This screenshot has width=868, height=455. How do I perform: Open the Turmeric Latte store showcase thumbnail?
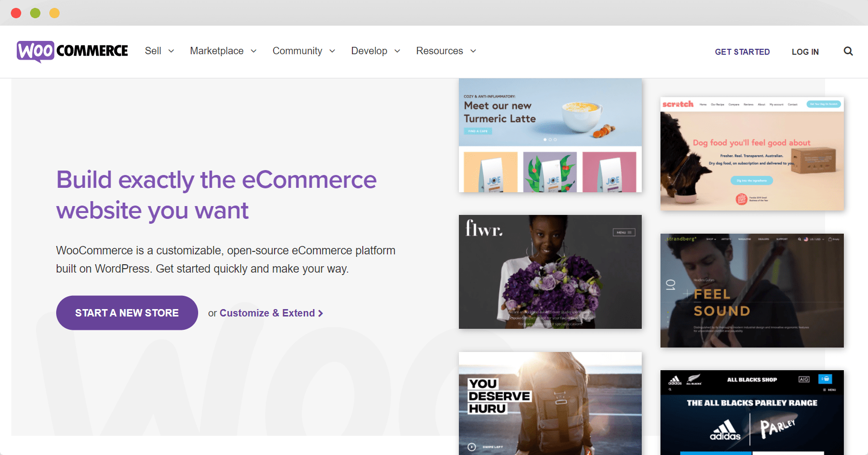(x=550, y=136)
